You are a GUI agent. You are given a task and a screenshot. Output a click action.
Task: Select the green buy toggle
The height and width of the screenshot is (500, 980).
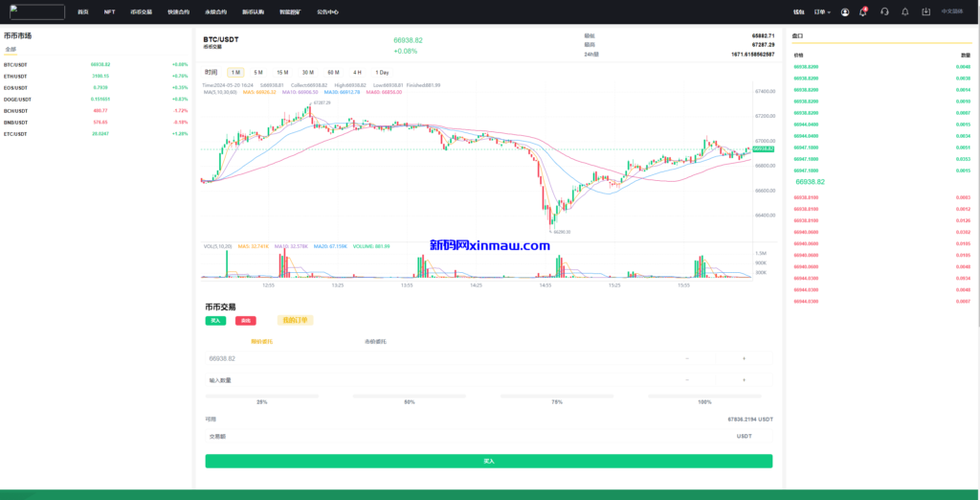215,320
